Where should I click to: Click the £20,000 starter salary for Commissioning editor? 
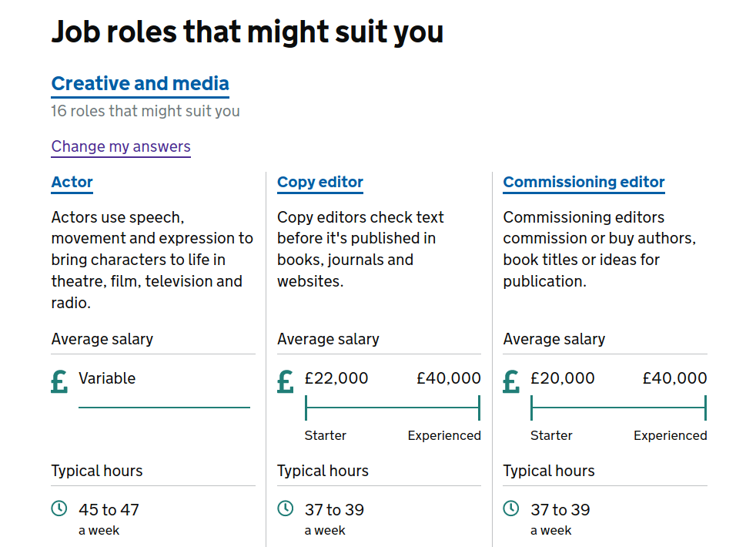point(563,378)
